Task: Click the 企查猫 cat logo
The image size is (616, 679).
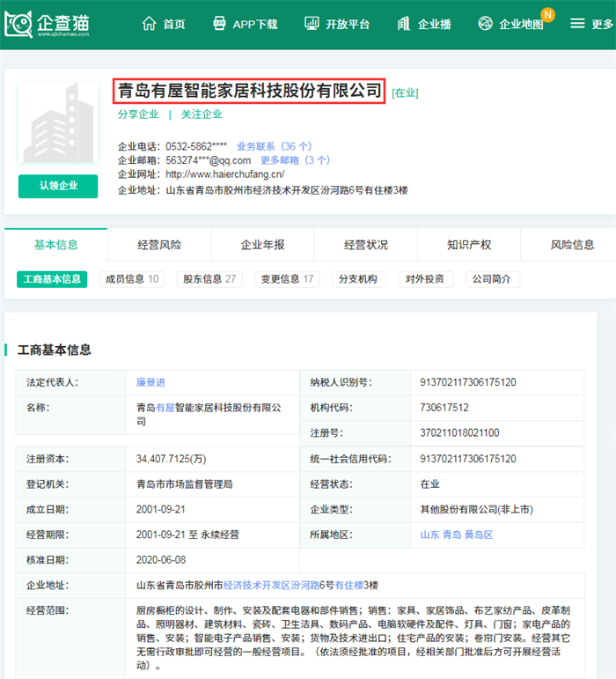Action: [x=18, y=25]
